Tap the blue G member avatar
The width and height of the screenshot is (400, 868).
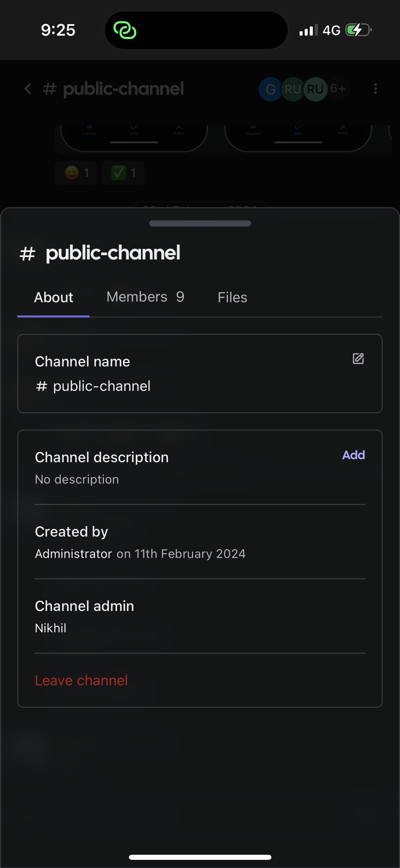(x=270, y=89)
